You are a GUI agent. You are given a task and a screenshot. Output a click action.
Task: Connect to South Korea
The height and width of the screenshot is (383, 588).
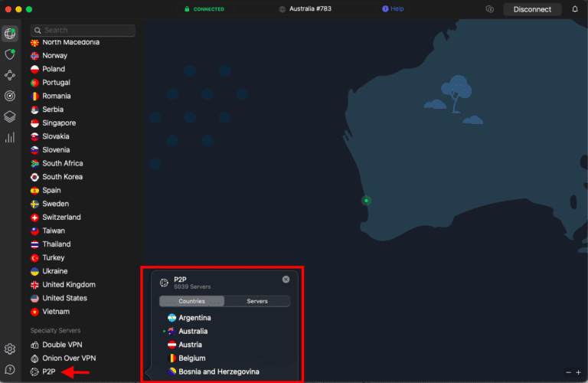(x=62, y=177)
